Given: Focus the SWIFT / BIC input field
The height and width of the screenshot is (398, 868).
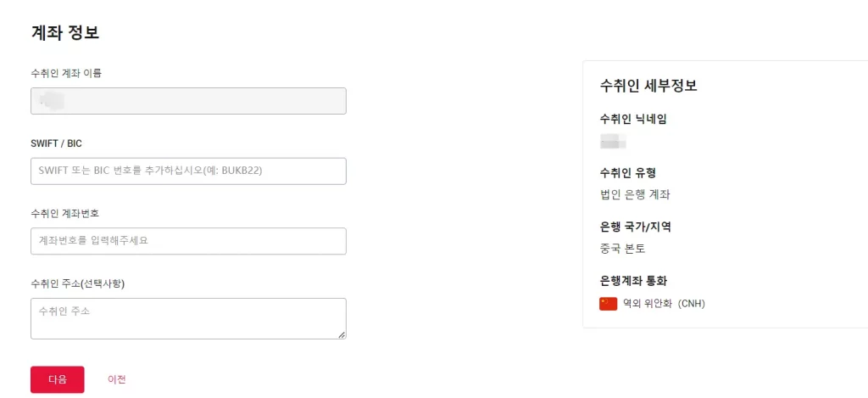Looking at the screenshot, I should [x=188, y=171].
